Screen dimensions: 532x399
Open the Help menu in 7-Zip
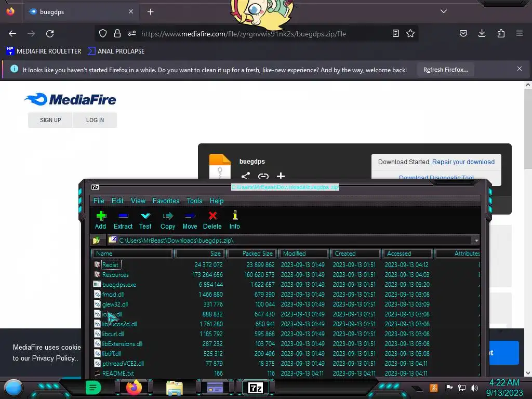pos(217,201)
